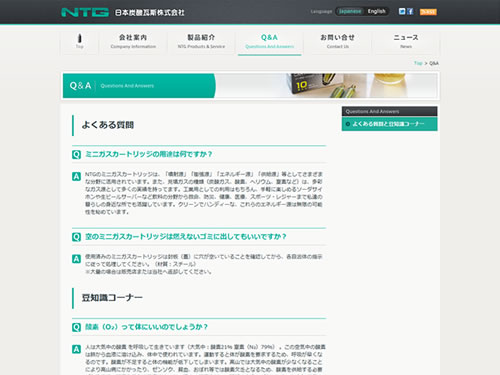The width and height of the screenshot is (500, 375).
Task: Click the Q&A breadcrumb text
Action: click(434, 63)
